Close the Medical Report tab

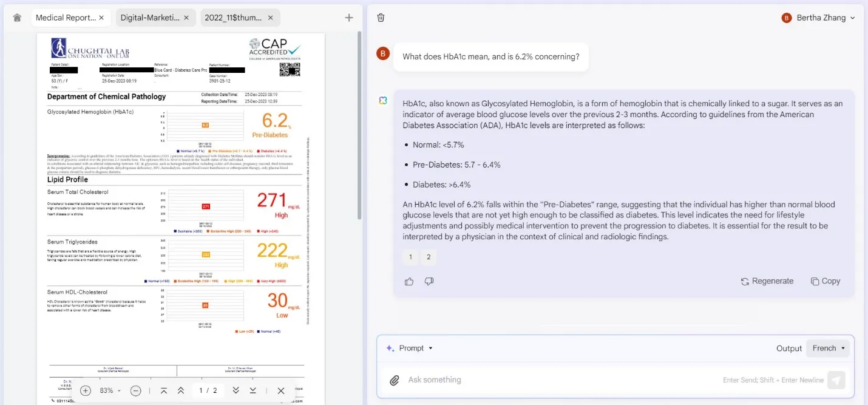[101, 18]
